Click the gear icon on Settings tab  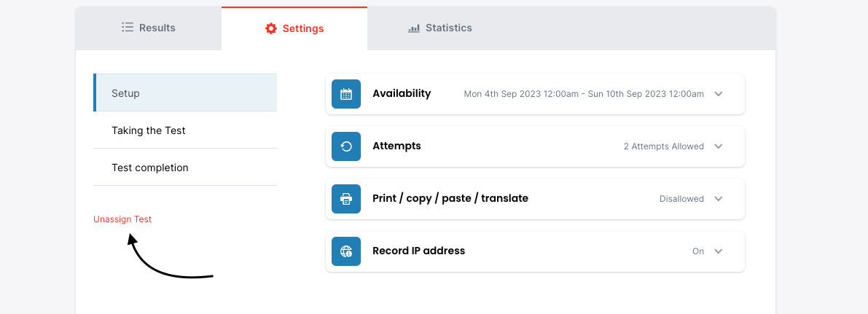[271, 28]
